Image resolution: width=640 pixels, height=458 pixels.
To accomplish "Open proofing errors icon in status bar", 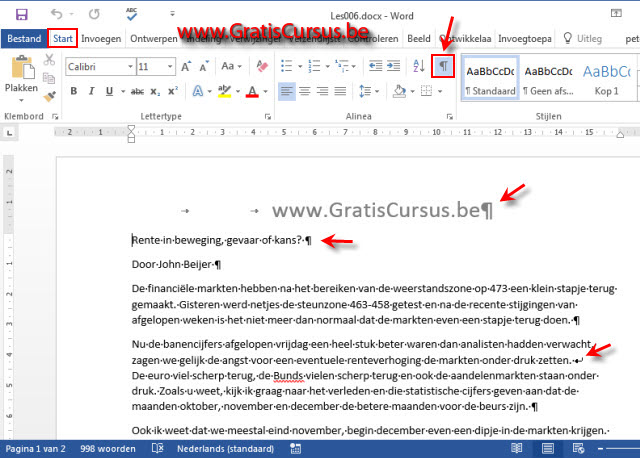I will tap(157, 449).
